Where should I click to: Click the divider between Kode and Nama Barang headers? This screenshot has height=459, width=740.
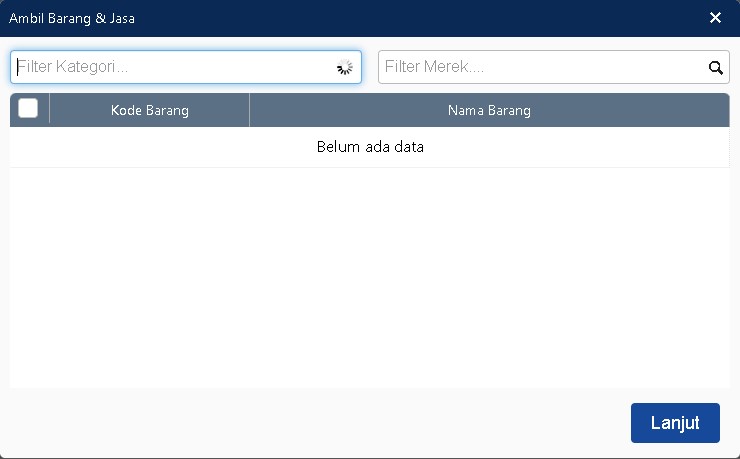[x=249, y=110]
